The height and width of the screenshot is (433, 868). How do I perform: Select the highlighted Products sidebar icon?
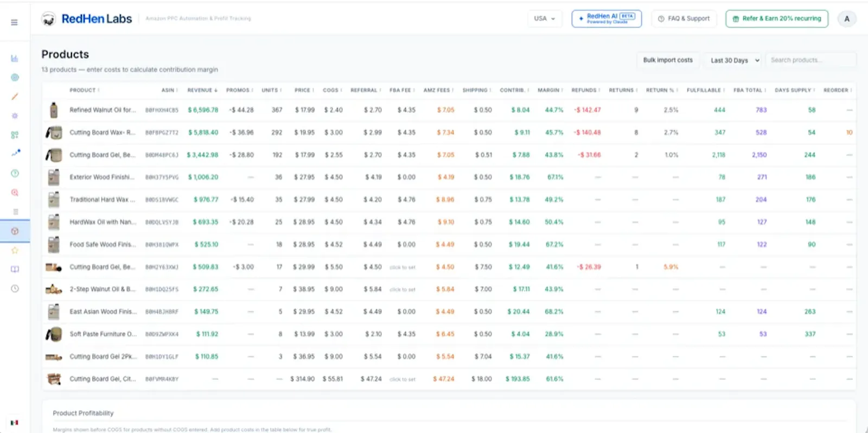[15, 231]
